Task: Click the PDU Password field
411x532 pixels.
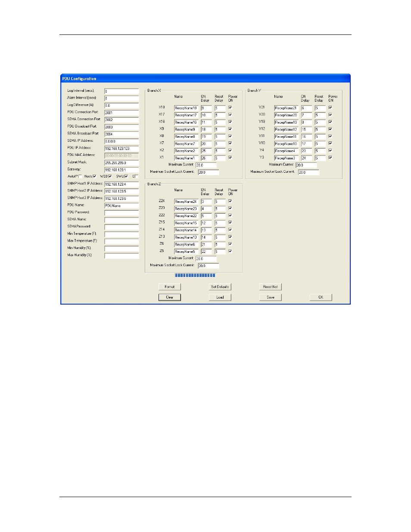Action: tap(121, 213)
